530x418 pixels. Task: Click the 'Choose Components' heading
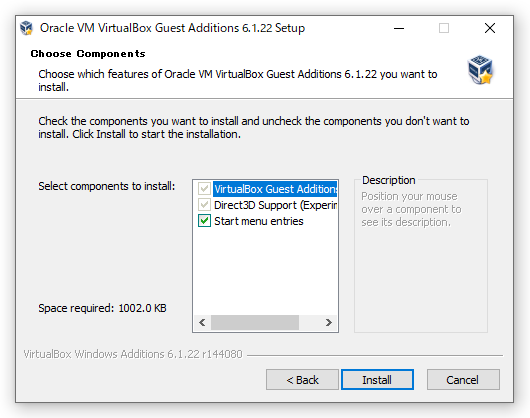click(88, 54)
